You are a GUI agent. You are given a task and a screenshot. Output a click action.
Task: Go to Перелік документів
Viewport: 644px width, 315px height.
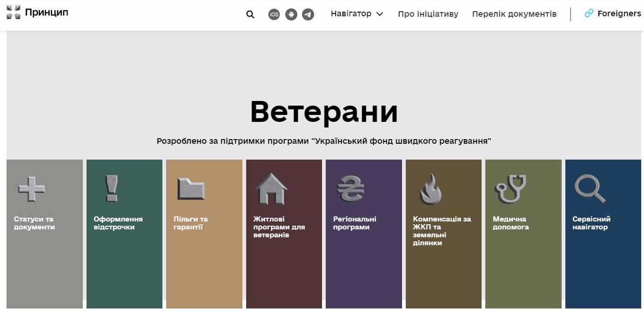click(514, 14)
